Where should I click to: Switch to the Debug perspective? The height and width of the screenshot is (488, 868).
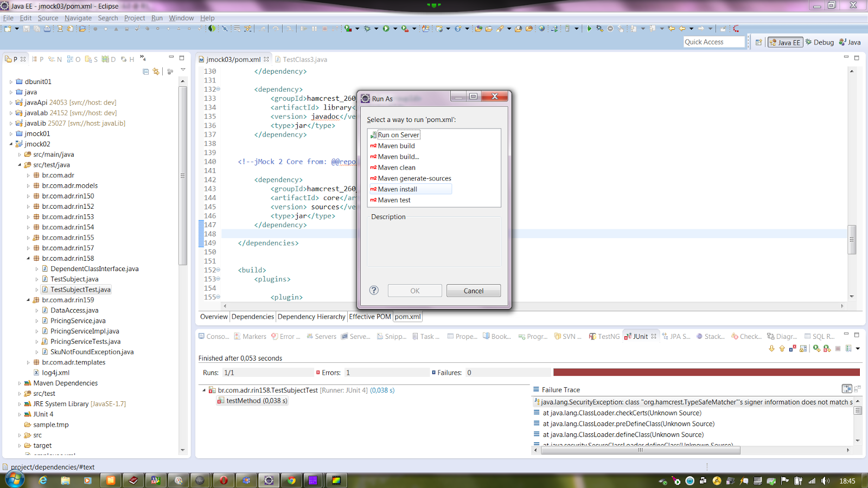(820, 42)
